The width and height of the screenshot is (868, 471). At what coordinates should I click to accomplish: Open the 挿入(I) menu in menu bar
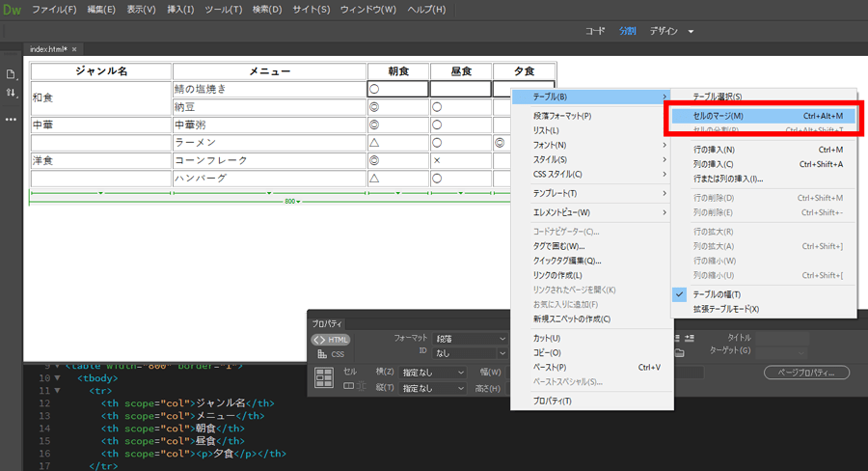click(x=180, y=10)
